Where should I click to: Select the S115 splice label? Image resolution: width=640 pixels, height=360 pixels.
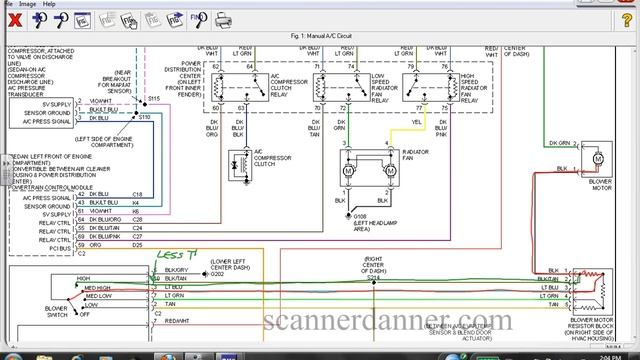[x=154, y=98]
